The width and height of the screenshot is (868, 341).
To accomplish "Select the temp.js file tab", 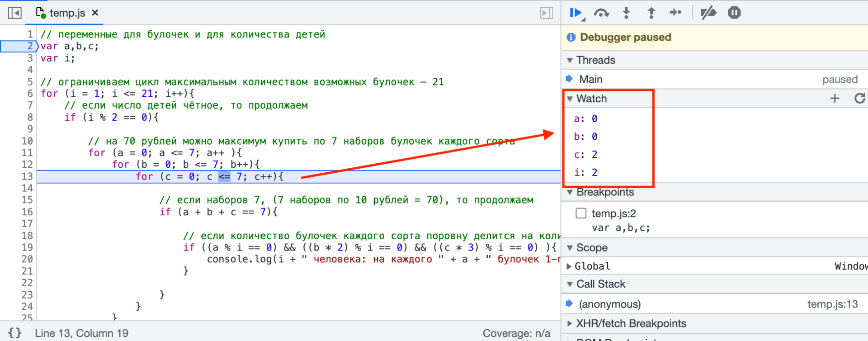I will click(x=67, y=13).
